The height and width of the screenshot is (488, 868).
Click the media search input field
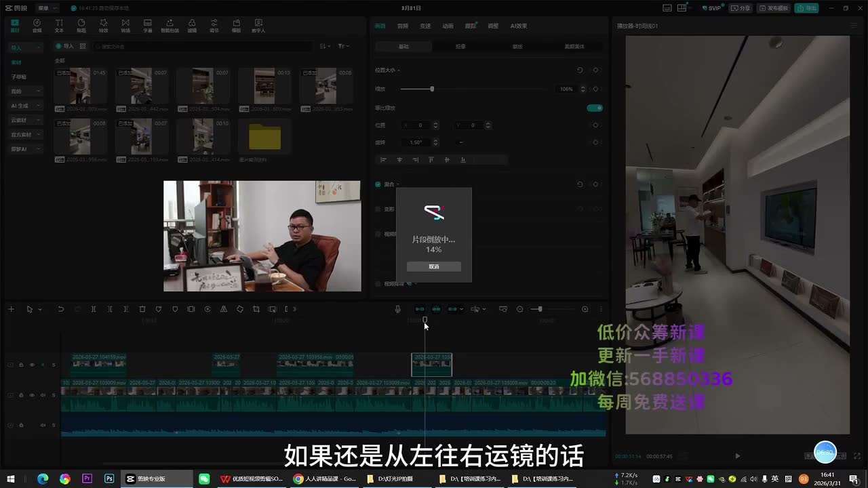click(203, 46)
